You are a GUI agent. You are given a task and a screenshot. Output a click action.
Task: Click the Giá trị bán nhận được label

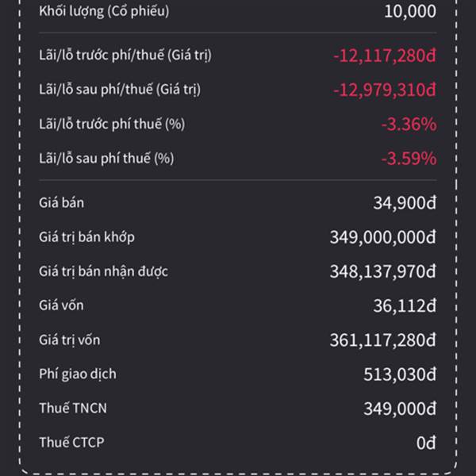click(103, 271)
